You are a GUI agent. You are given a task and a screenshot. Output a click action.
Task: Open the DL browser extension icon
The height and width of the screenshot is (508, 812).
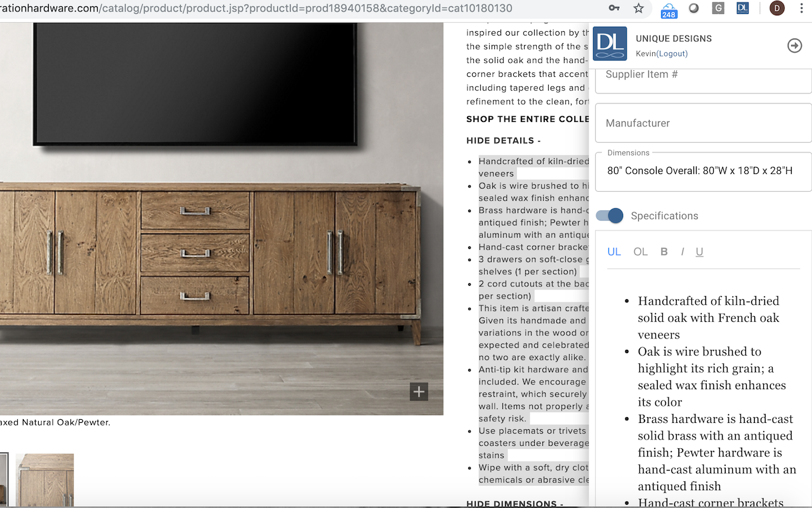click(x=742, y=8)
